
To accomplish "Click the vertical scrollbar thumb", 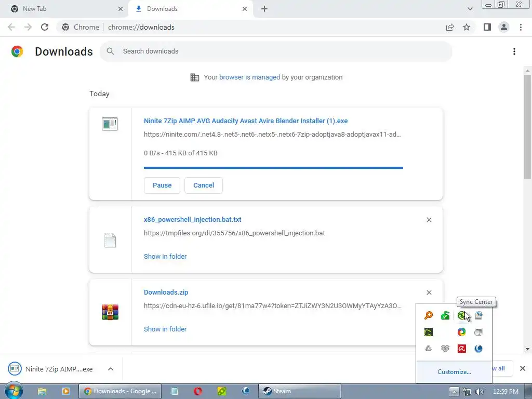I will 527,126.
